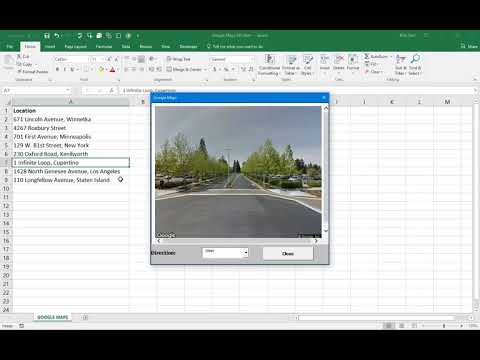480x360 pixels.
Task: Open the Fill menu in Editing group
Action: [371, 64]
